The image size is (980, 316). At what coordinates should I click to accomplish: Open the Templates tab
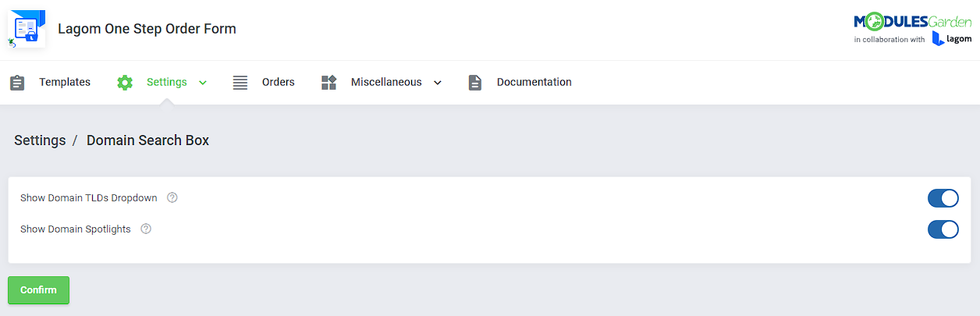tap(65, 82)
